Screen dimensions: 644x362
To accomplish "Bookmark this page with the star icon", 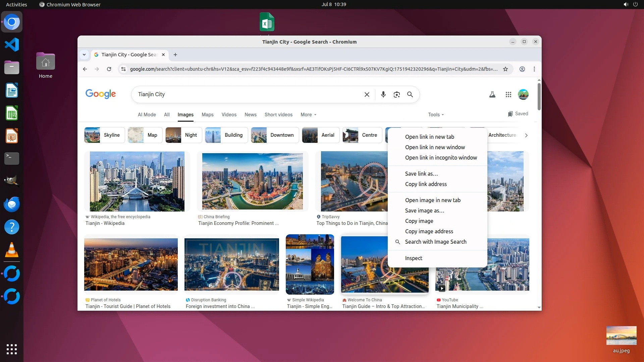I will coord(505,69).
